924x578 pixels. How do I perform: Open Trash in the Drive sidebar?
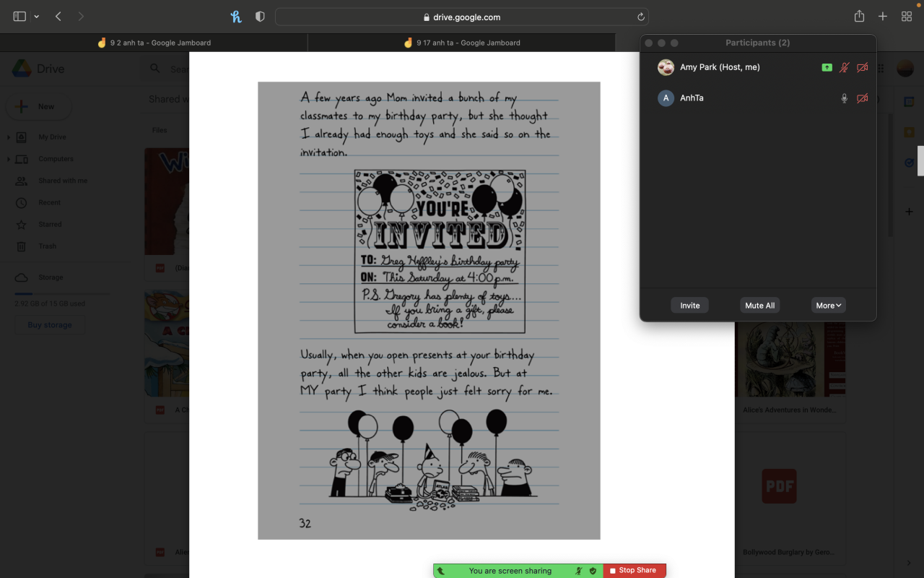pos(47,246)
